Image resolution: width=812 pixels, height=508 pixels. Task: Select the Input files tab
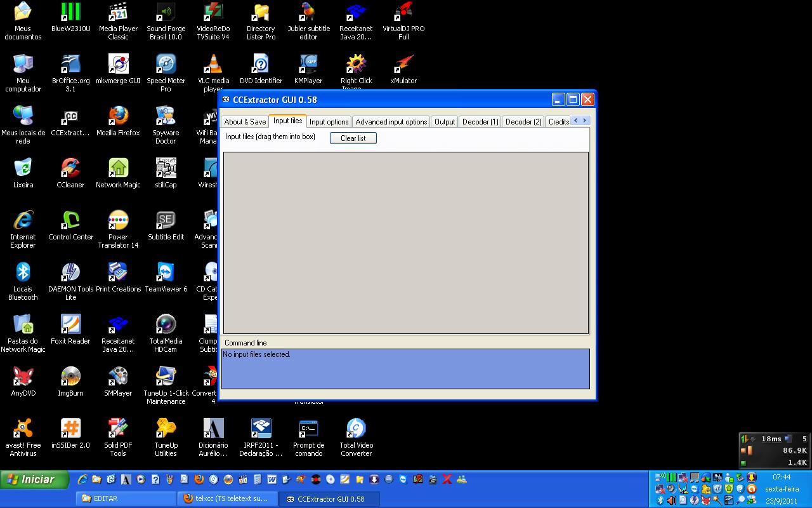coord(287,121)
